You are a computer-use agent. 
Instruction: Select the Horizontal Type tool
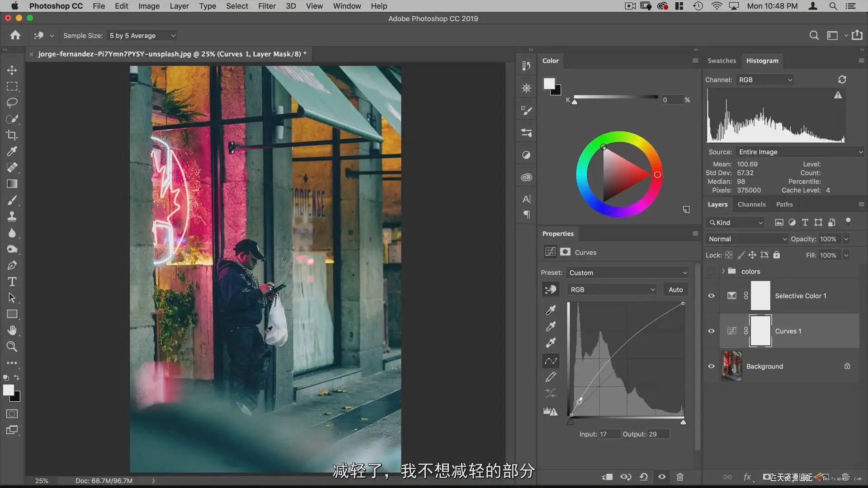(12, 282)
